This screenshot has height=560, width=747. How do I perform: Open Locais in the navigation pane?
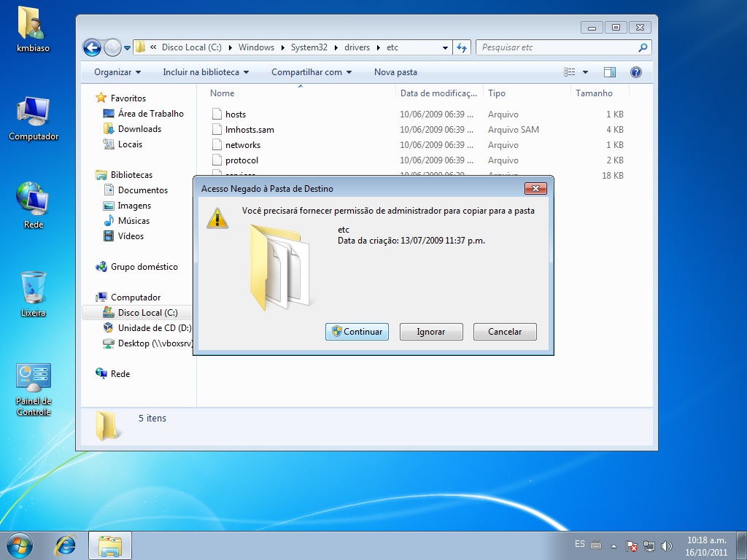click(130, 144)
